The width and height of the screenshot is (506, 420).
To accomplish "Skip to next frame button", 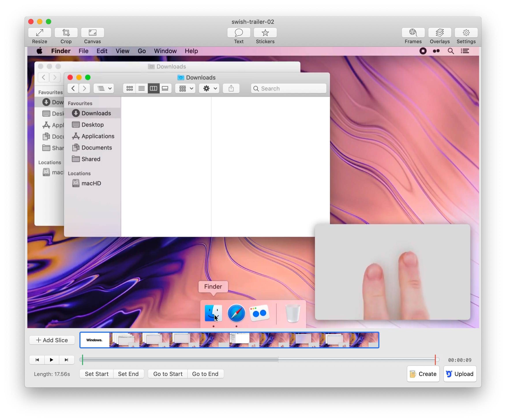I will tap(66, 360).
